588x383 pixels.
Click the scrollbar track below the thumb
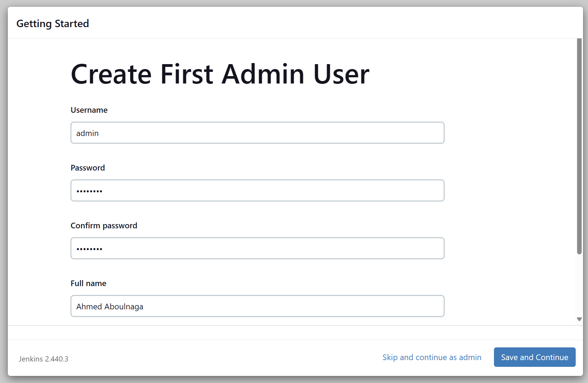tap(579, 285)
